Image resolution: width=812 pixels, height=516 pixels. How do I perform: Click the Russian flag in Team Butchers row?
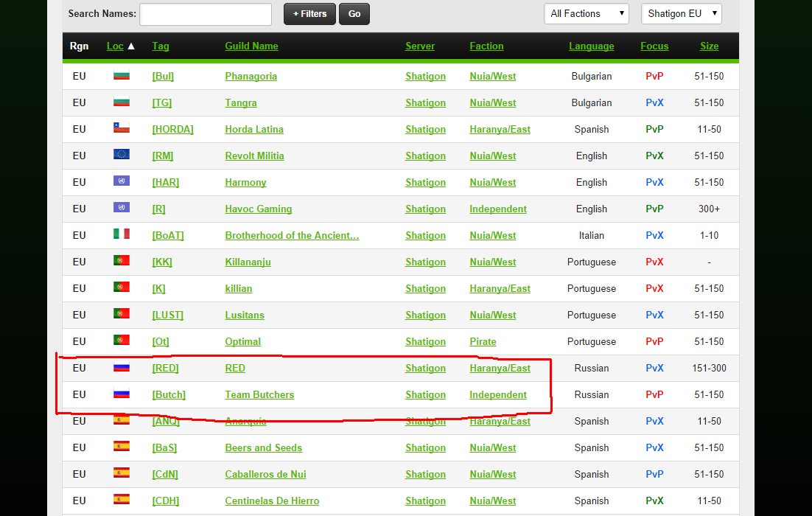[121, 394]
